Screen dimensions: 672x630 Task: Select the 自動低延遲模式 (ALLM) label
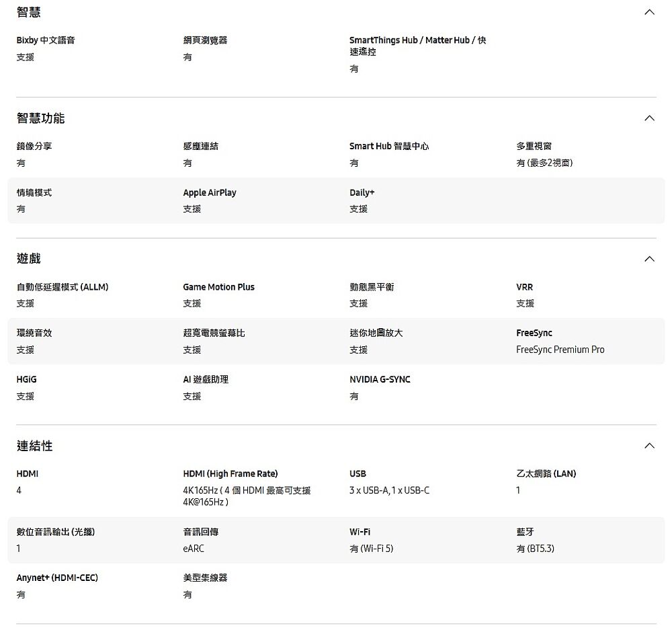[62, 287]
